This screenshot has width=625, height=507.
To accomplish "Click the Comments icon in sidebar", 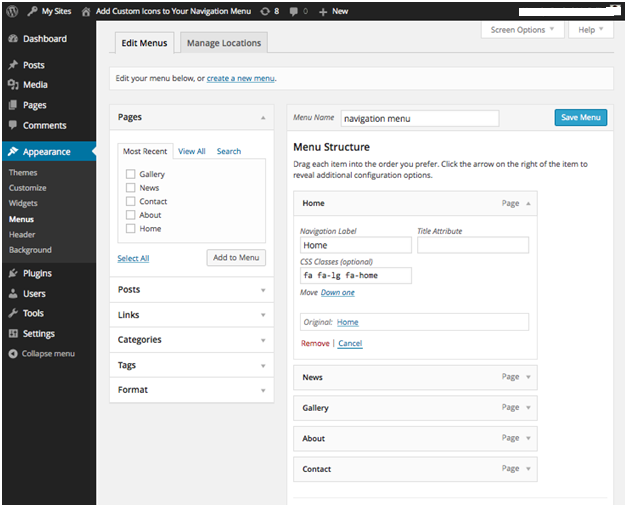I will point(13,125).
